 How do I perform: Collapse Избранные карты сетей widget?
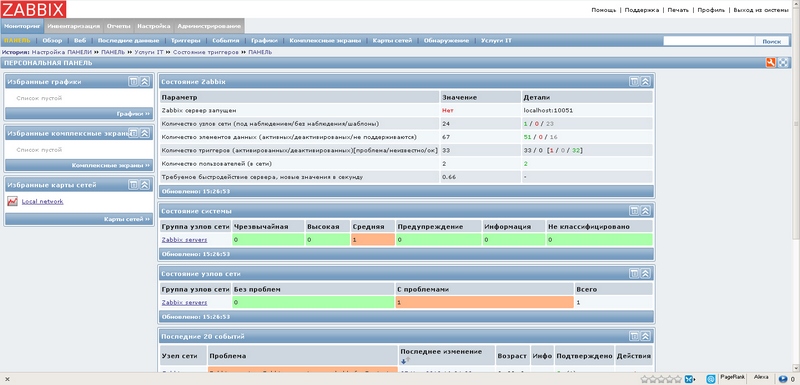144,185
